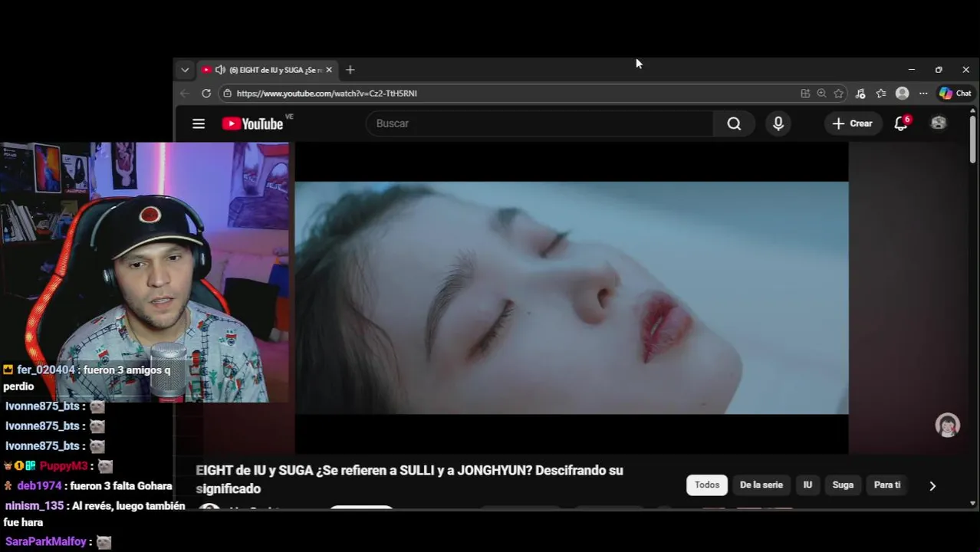Click the search magnifier button

(734, 123)
